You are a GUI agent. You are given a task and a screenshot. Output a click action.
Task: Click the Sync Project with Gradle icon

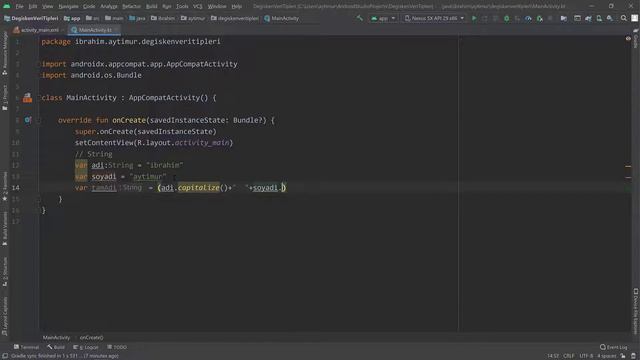[x=588, y=18]
